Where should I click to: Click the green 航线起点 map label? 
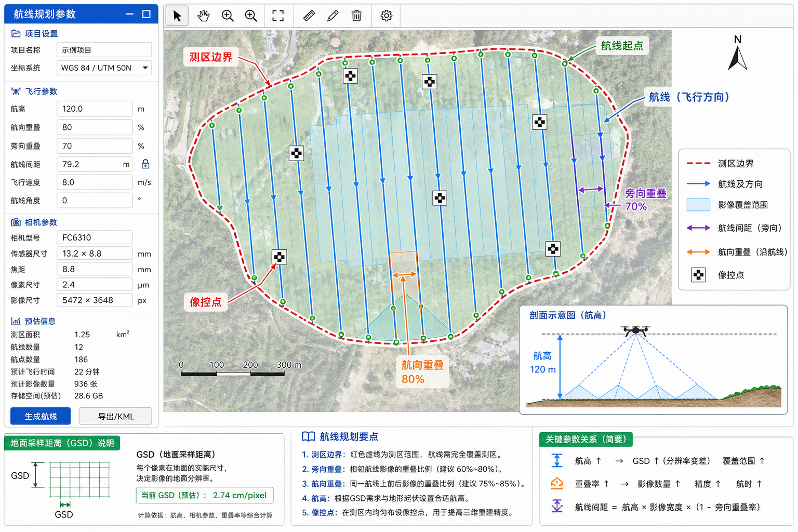tap(622, 46)
